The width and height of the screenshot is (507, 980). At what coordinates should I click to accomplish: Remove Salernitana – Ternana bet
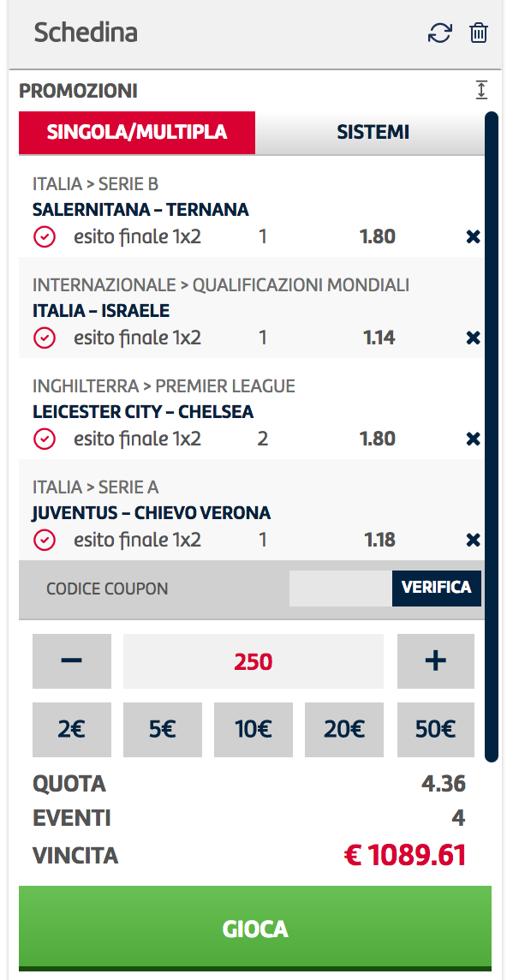pos(474,237)
